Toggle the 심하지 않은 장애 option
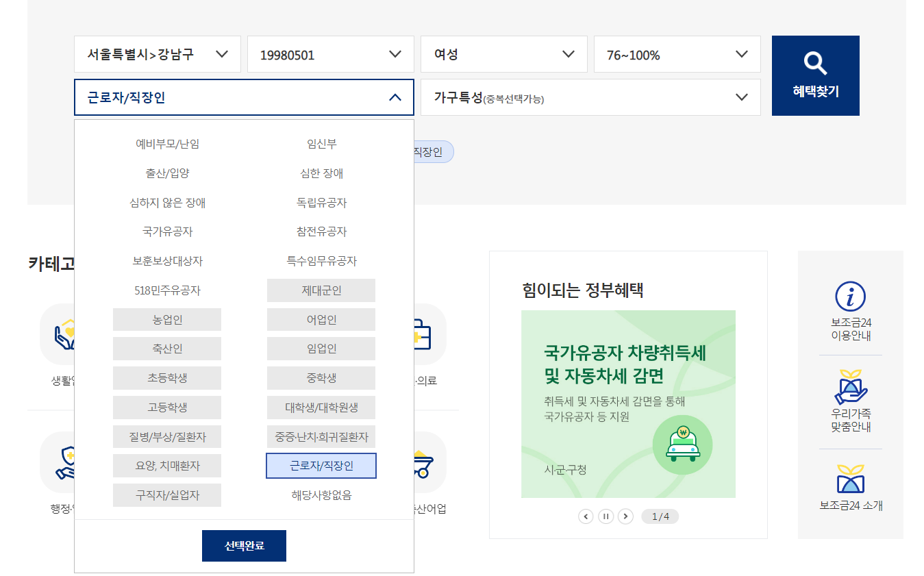924x576 pixels. [167, 203]
